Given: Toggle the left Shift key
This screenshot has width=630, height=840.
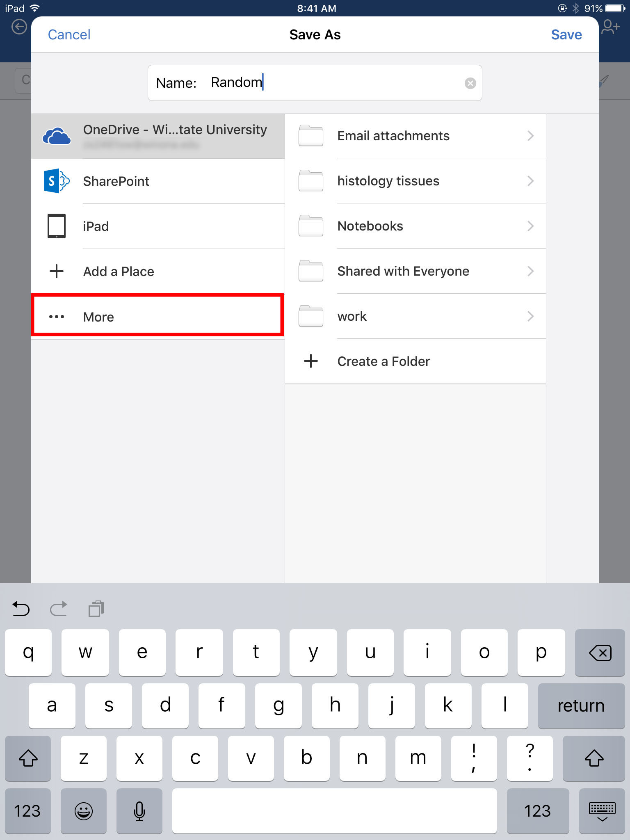Looking at the screenshot, I should [28, 758].
